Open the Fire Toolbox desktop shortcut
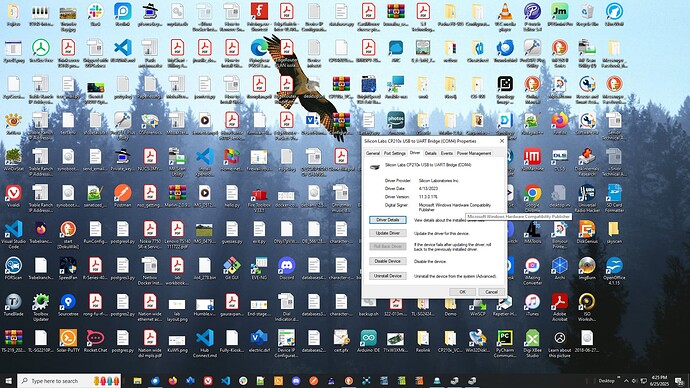The image size is (690, 388). tap(259, 198)
